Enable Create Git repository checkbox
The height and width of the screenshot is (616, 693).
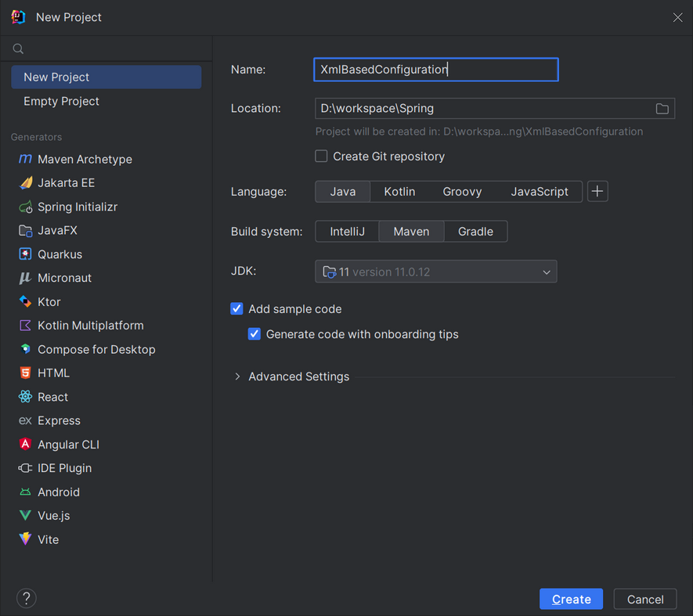pyautogui.click(x=321, y=157)
